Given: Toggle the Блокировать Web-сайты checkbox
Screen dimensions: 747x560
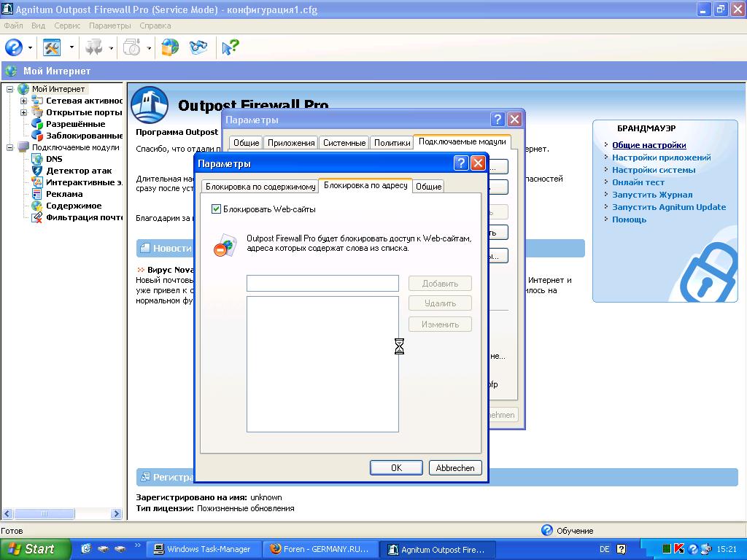Looking at the screenshot, I should click(216, 209).
